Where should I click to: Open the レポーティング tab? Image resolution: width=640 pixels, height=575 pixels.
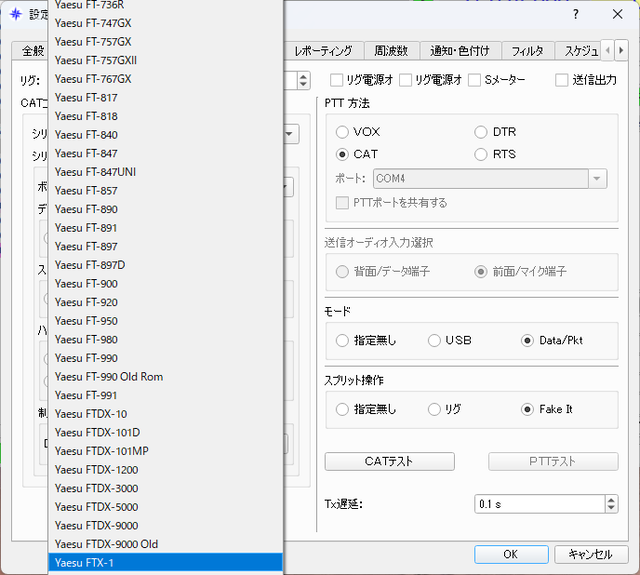pyautogui.click(x=323, y=51)
